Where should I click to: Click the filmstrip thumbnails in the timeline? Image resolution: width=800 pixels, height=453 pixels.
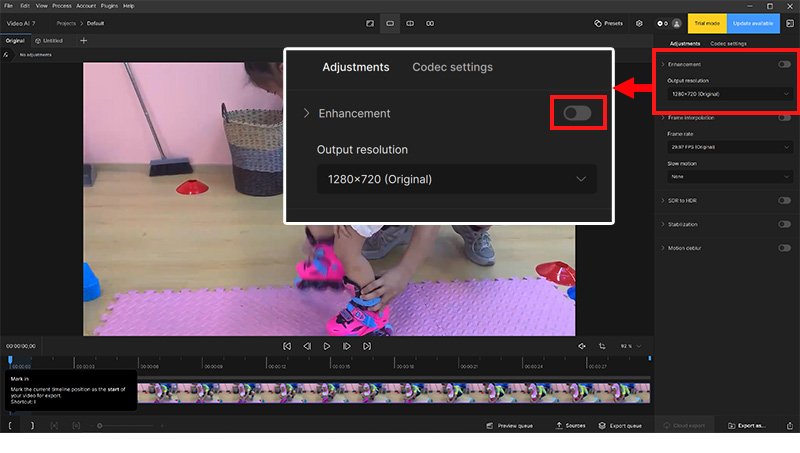[393, 393]
